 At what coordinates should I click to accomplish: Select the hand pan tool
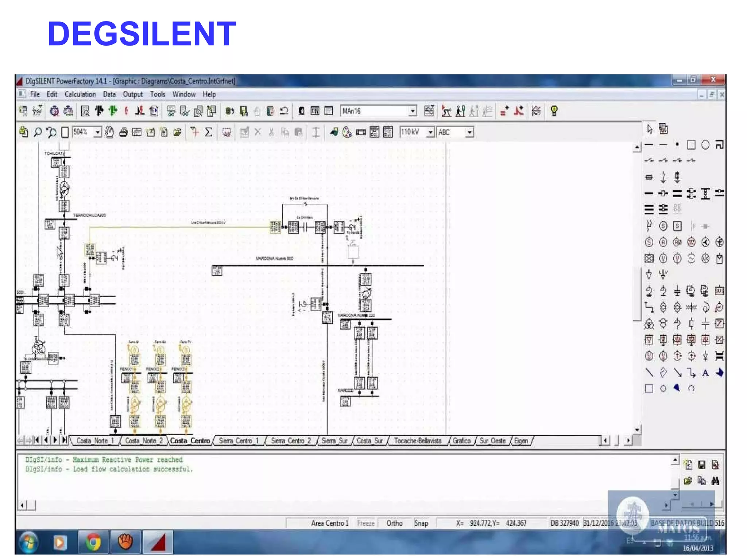click(109, 132)
